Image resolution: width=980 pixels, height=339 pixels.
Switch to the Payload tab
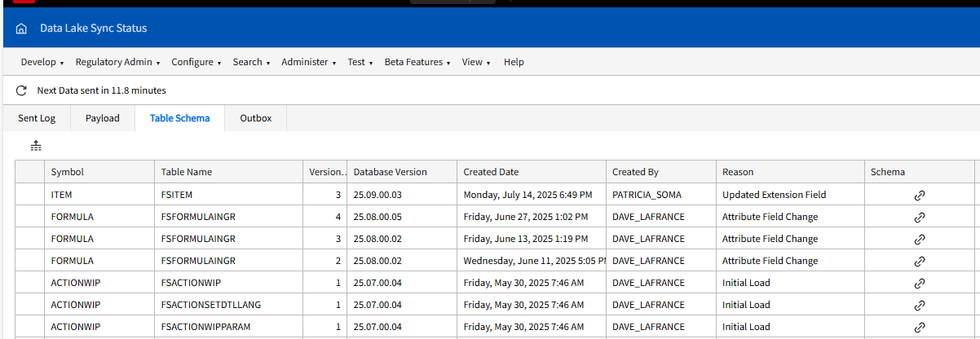tap(103, 118)
